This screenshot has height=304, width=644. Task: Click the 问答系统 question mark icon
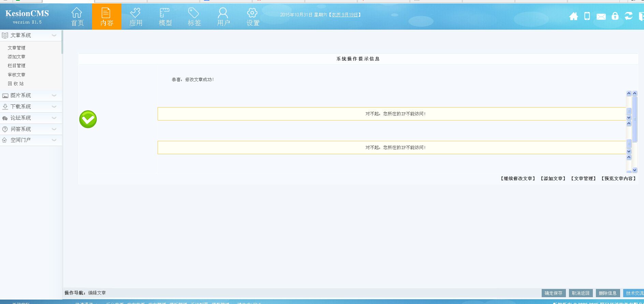click(5, 129)
